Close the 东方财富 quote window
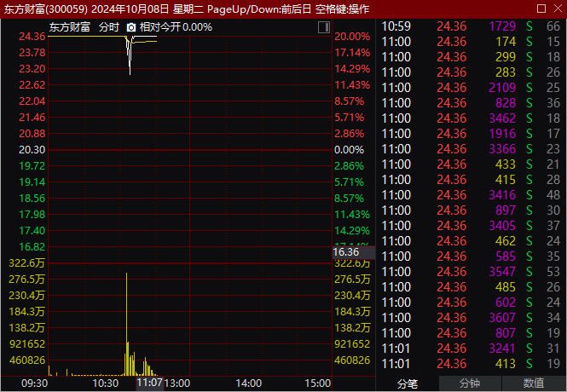The width and height of the screenshot is (567, 392). click(x=556, y=8)
